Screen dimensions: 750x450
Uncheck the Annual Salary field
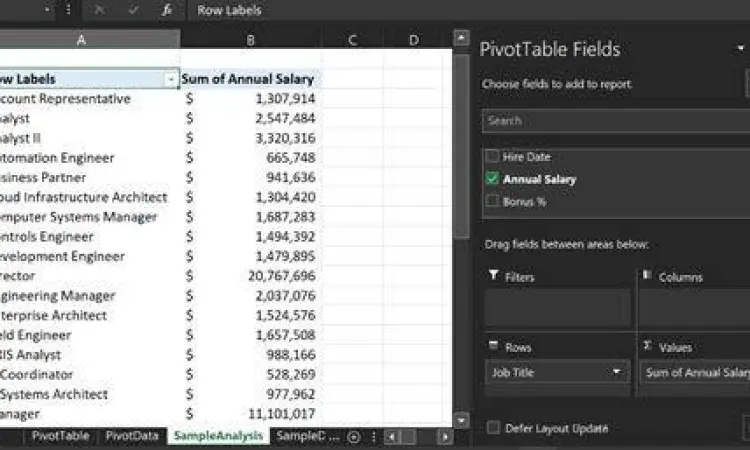tap(492, 178)
